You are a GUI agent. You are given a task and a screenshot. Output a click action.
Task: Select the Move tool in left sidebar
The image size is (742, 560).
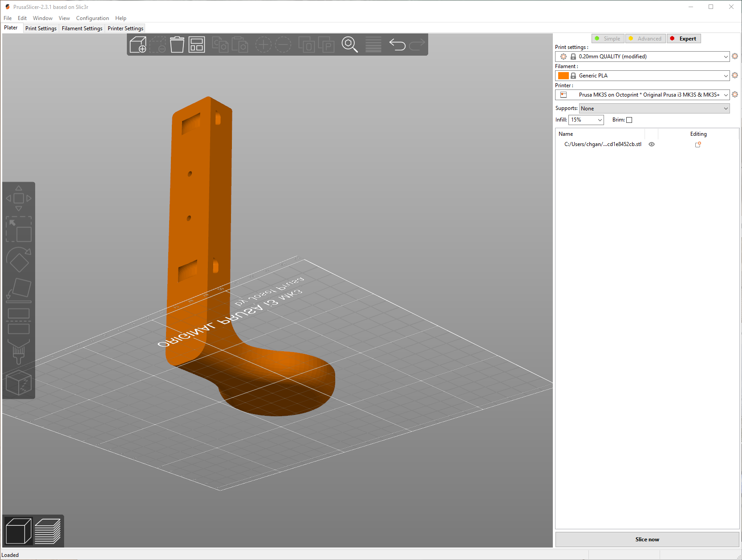tap(19, 197)
